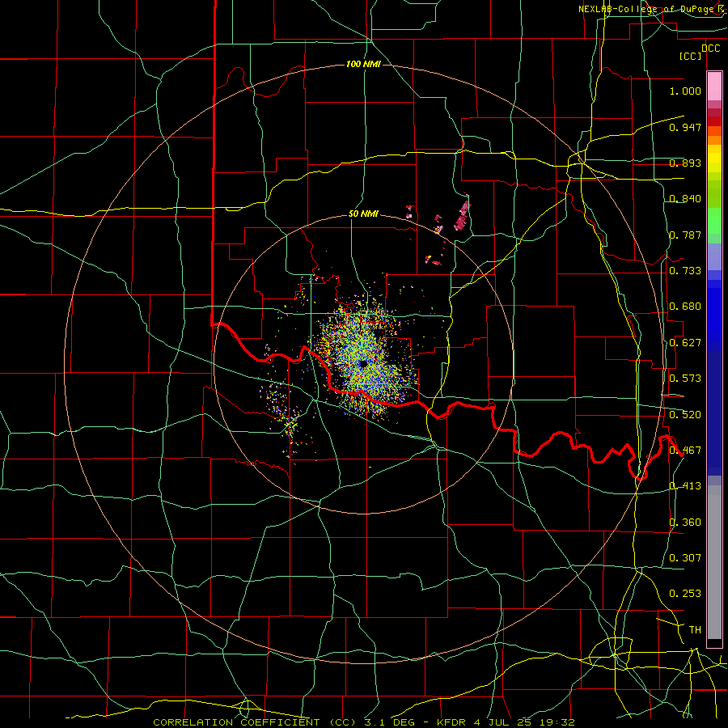Image resolution: width=728 pixels, height=728 pixels.
Task: Select the 0.733 scale value
Action: (x=685, y=271)
